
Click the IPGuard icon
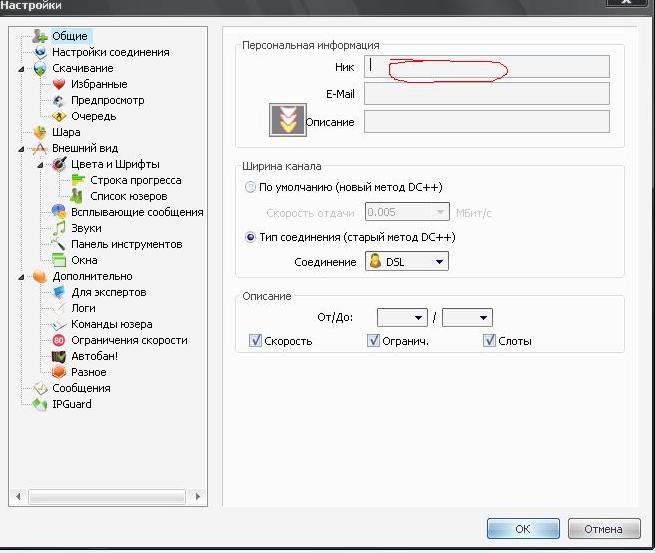pos(40,404)
